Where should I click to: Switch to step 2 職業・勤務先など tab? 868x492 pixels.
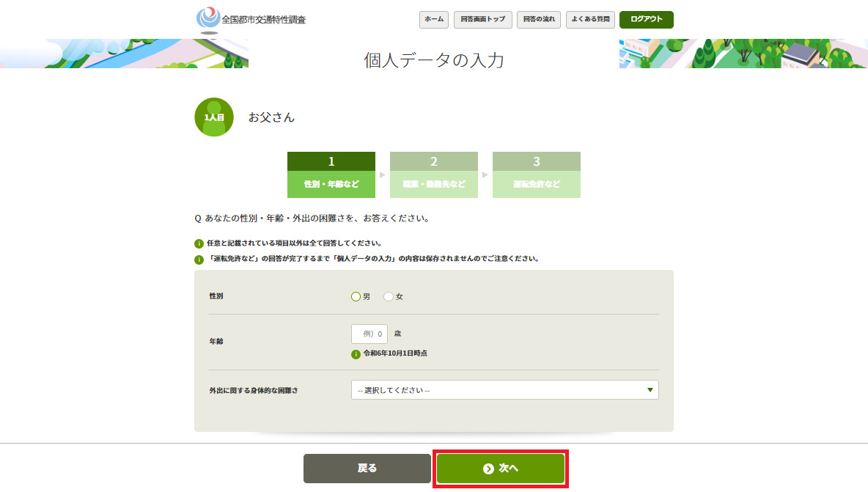point(434,175)
